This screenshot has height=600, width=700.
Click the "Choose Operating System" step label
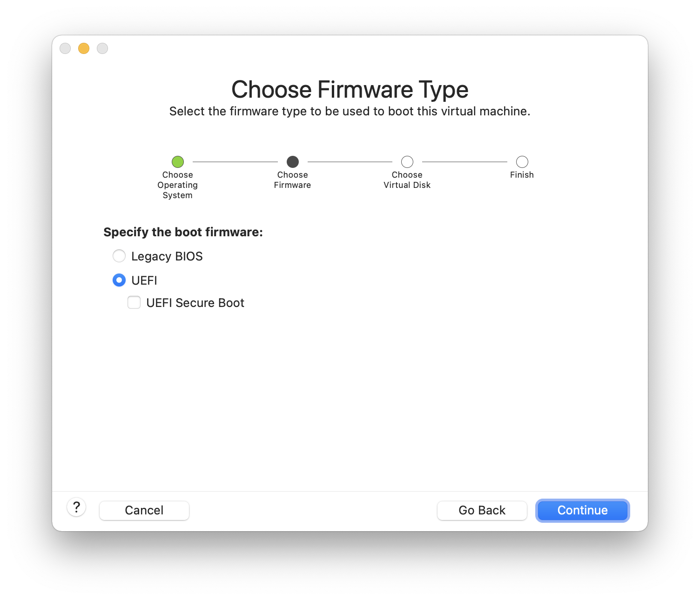177,185
